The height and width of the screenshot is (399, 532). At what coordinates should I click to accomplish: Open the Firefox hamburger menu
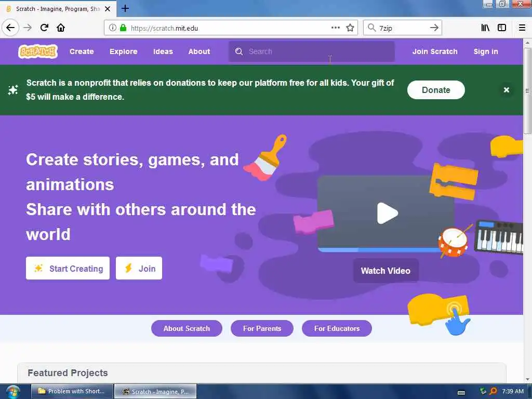tap(522, 28)
